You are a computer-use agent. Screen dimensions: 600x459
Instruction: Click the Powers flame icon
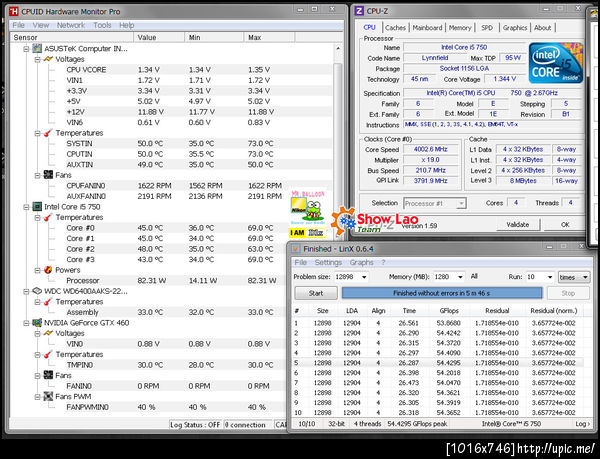click(48, 270)
